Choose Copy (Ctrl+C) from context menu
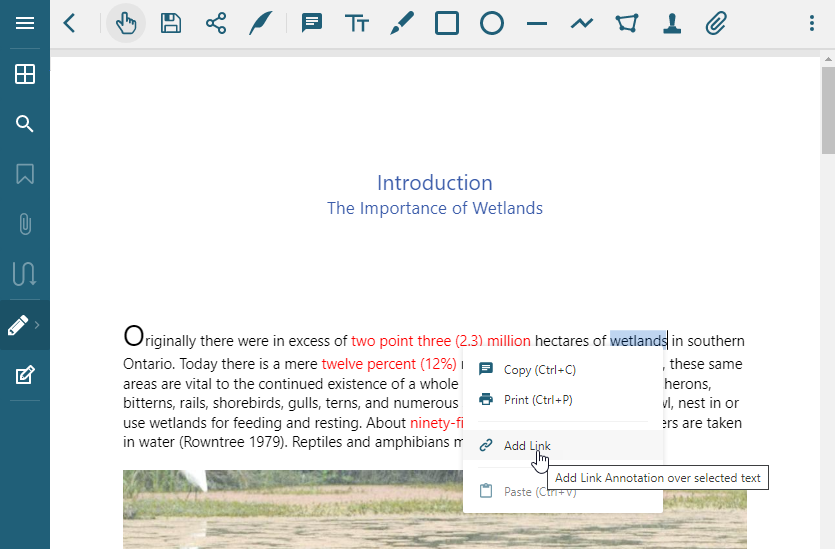 [x=563, y=370]
